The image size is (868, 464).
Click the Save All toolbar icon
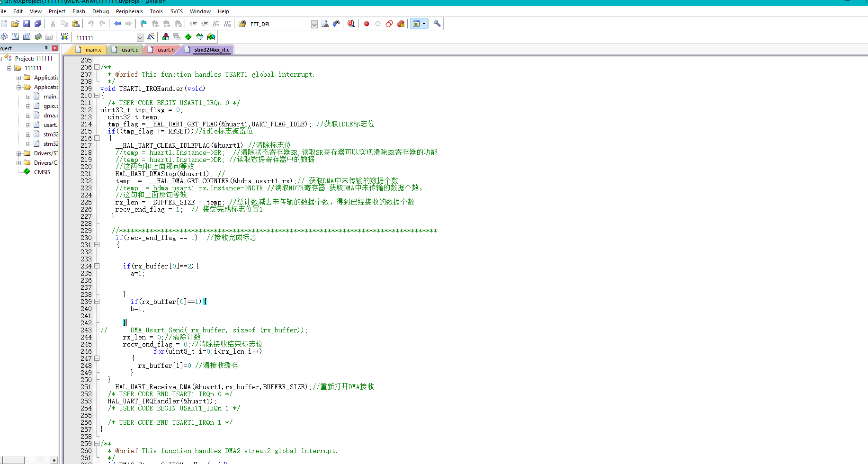tap(37, 24)
